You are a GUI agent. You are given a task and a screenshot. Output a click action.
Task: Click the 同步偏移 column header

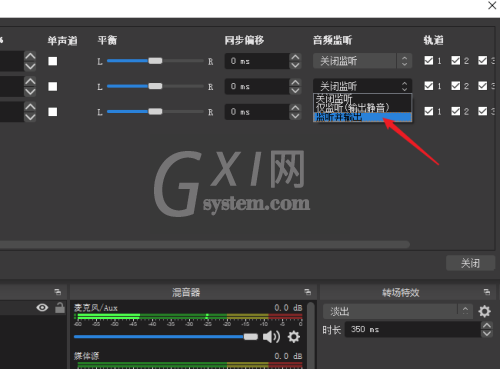[244, 40]
